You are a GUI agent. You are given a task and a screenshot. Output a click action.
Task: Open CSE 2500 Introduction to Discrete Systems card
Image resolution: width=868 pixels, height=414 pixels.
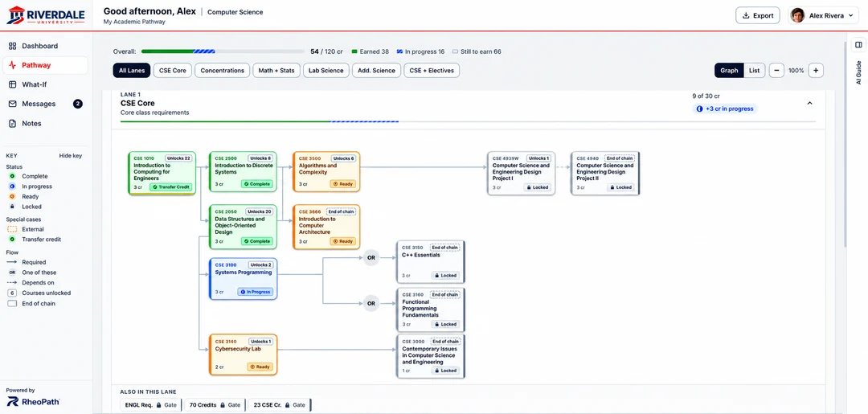pyautogui.click(x=243, y=171)
